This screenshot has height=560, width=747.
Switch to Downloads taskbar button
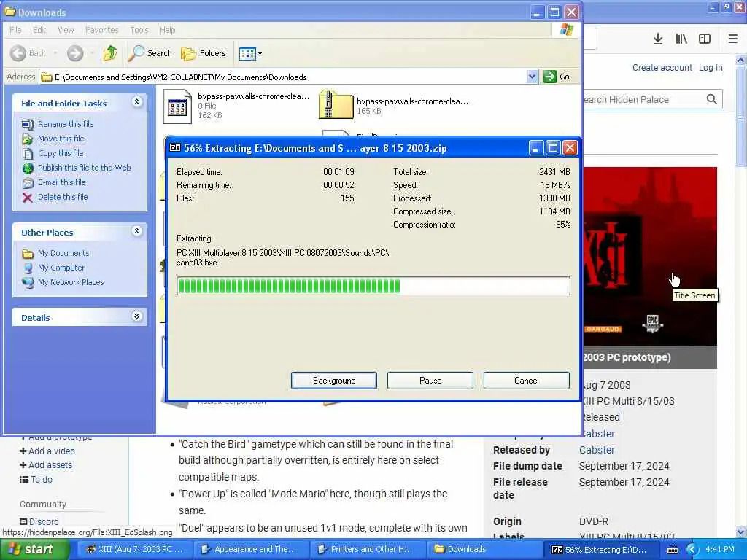click(x=483, y=550)
